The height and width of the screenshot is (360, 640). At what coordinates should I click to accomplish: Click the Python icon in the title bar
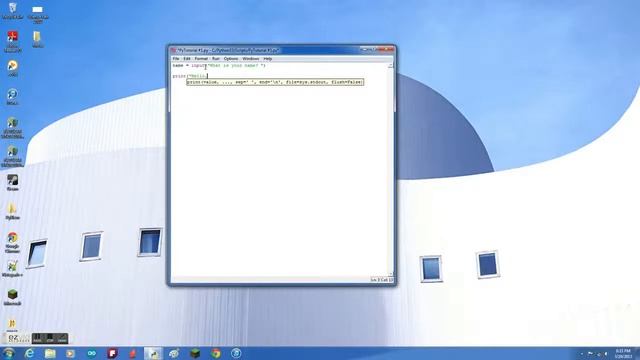173,50
